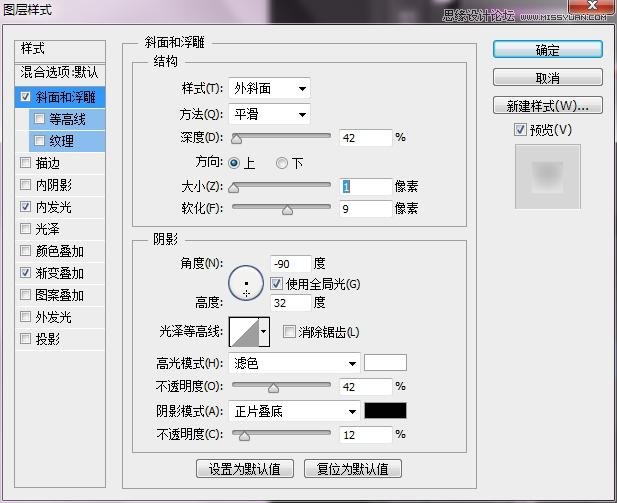Click the highlight 不透明度(O) slider handle
617x503 pixels.
[x=273, y=388]
